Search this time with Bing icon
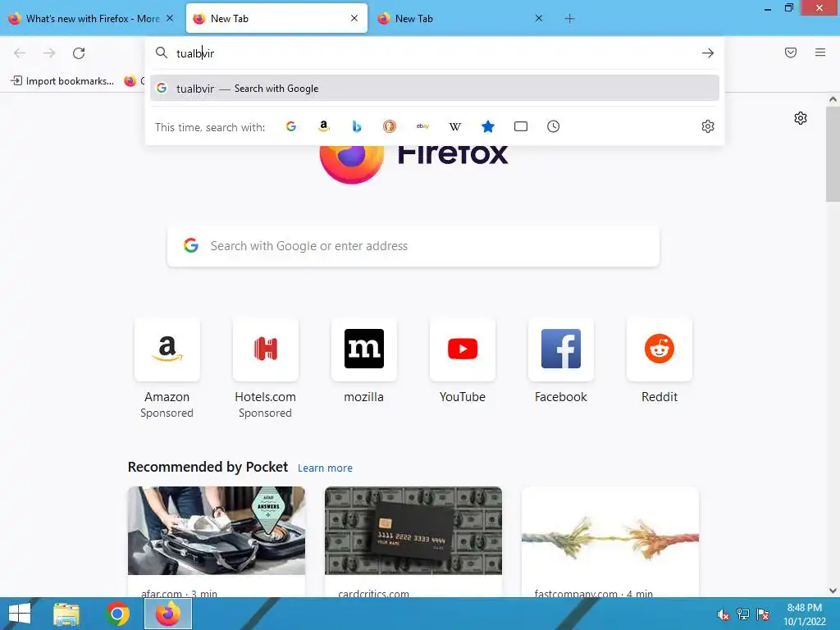Screen dimensions: 840x630 pos(357,126)
